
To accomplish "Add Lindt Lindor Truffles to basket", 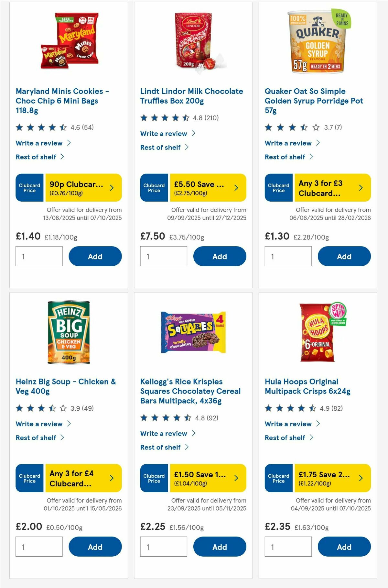I will tap(220, 256).
